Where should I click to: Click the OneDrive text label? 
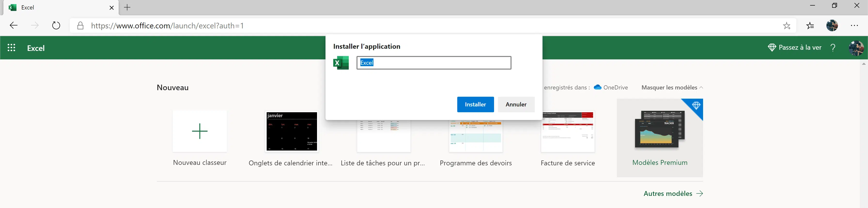point(616,88)
